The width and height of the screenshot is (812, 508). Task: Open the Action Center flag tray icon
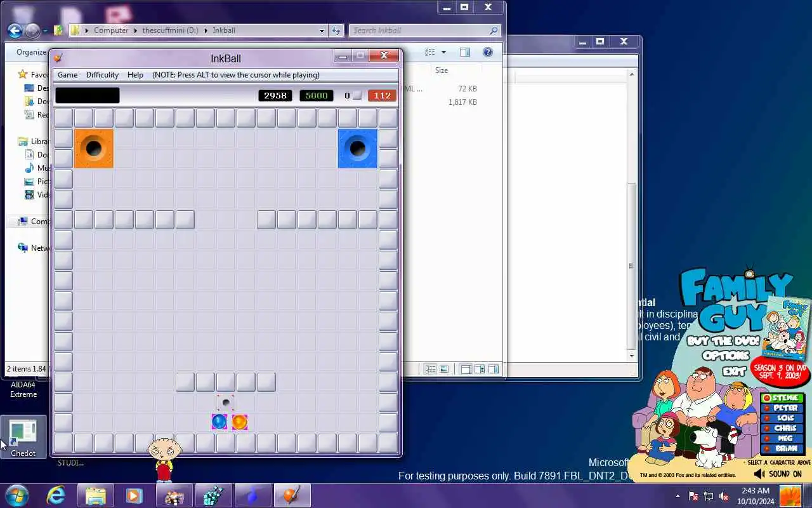pos(693,497)
